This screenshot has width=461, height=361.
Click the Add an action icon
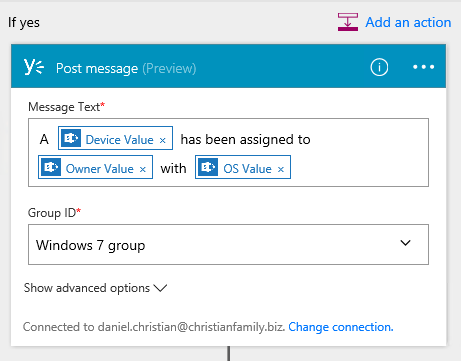(x=348, y=22)
